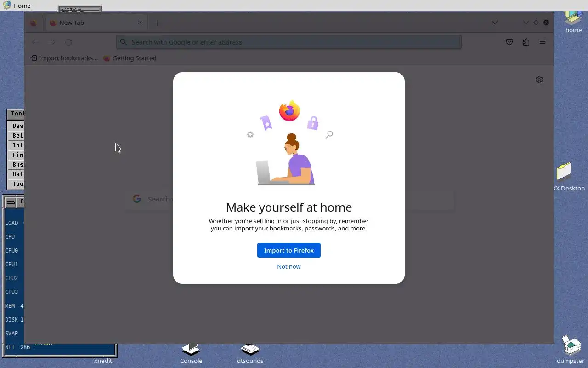Screen dimensions: 588x368
Task: Click the Back navigation arrow
Action: [x=35, y=42]
